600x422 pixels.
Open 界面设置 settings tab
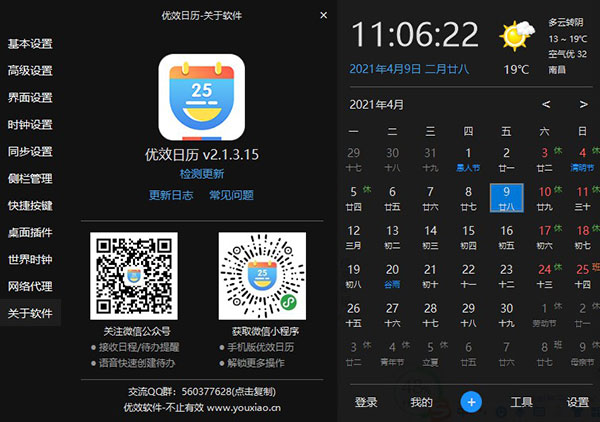30,98
